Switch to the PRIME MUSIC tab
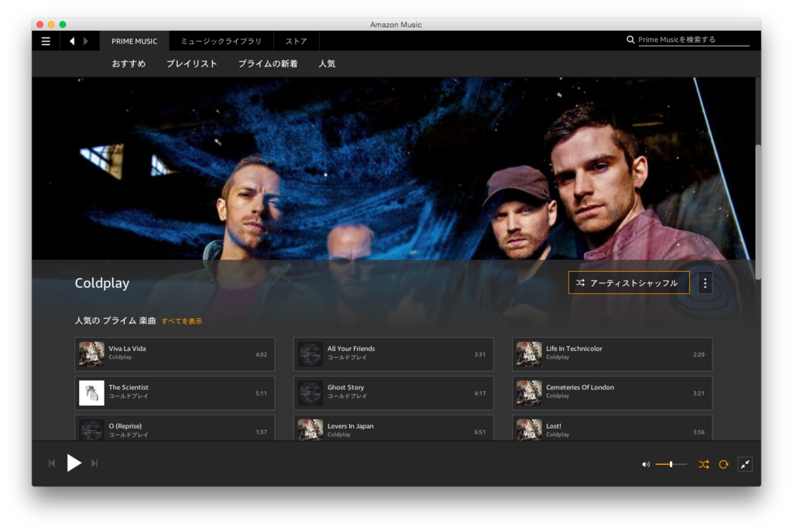The width and height of the screenshot is (793, 532). point(134,41)
